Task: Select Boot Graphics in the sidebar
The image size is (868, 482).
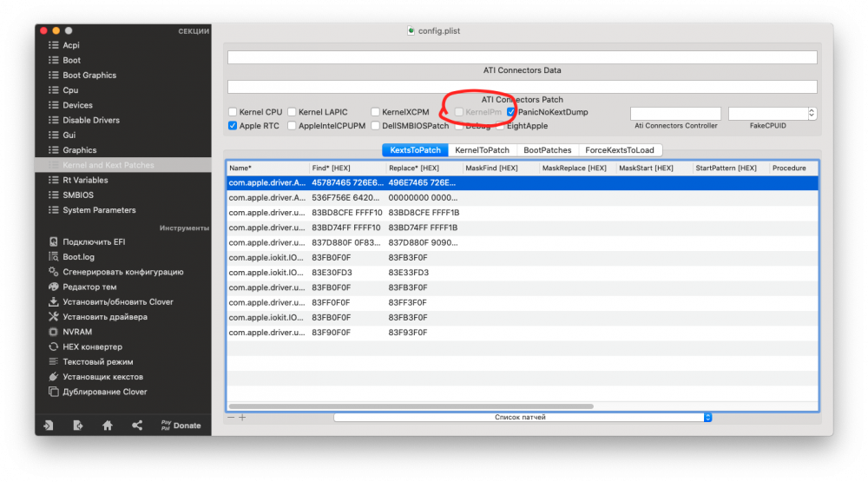Action: tap(89, 75)
